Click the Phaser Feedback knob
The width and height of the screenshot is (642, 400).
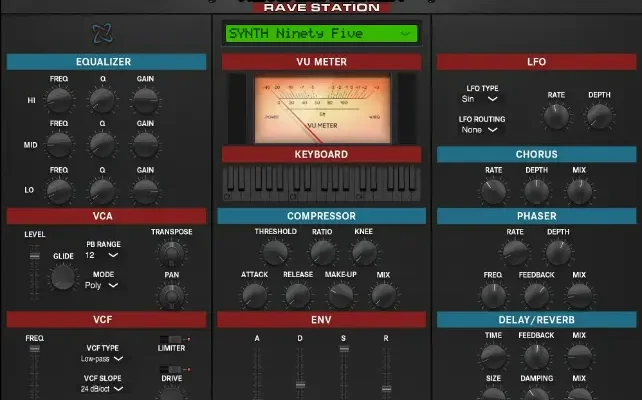(x=536, y=296)
